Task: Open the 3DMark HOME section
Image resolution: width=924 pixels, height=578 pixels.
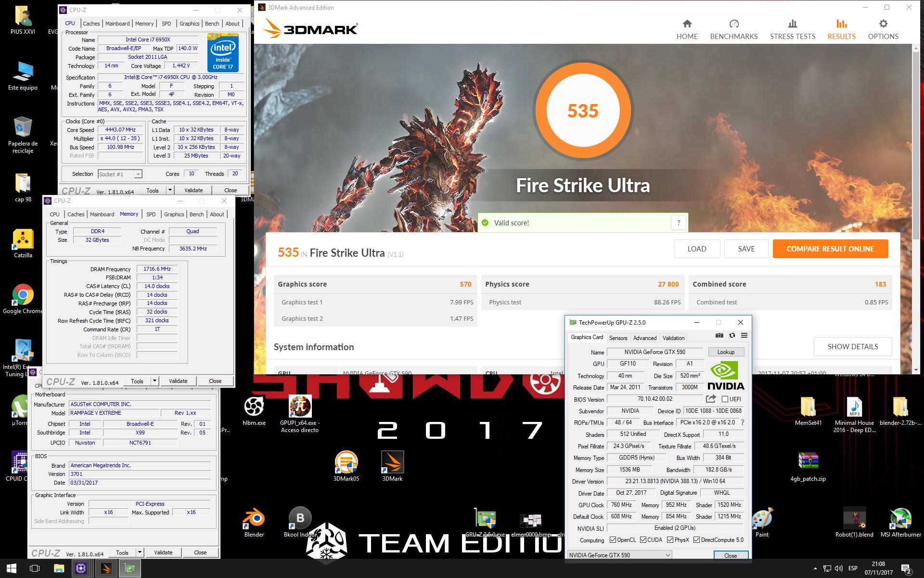Action: (687, 30)
